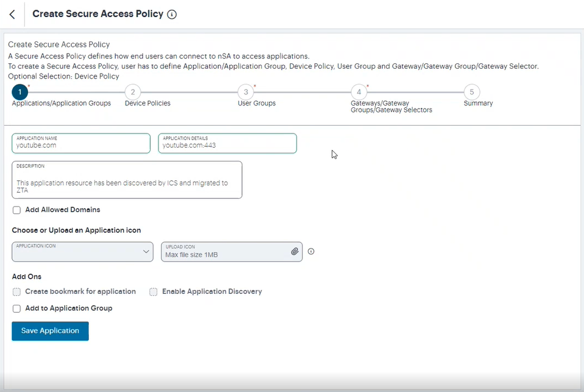Click the Save Application button
The width and height of the screenshot is (584, 392).
coord(50,330)
